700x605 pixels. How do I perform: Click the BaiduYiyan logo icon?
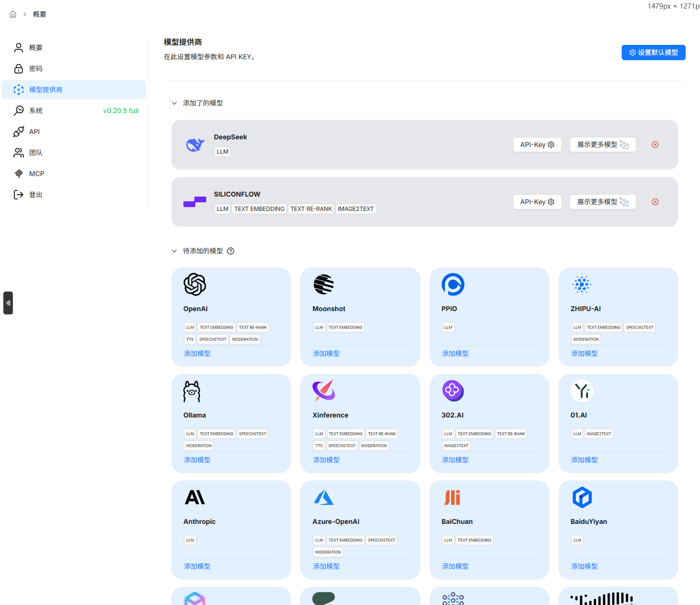click(x=582, y=497)
